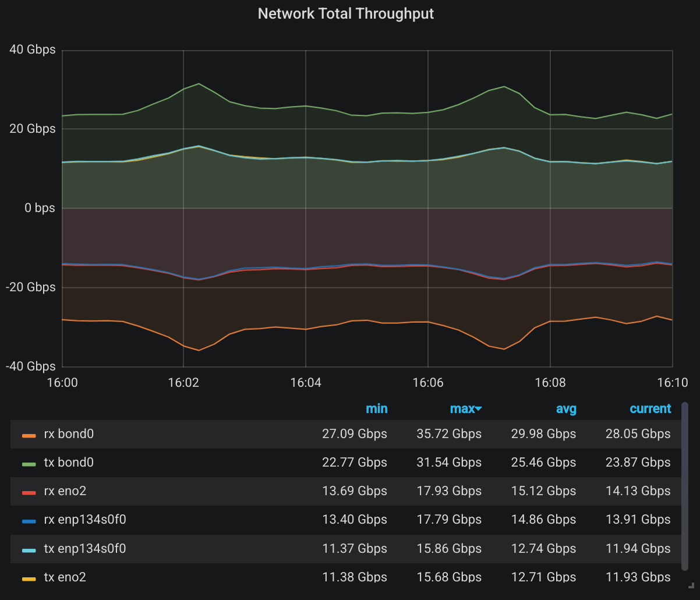Click the rx enp134s0f0 avg value 14.86 Gbps
The width and height of the screenshot is (700, 600).
544,520
